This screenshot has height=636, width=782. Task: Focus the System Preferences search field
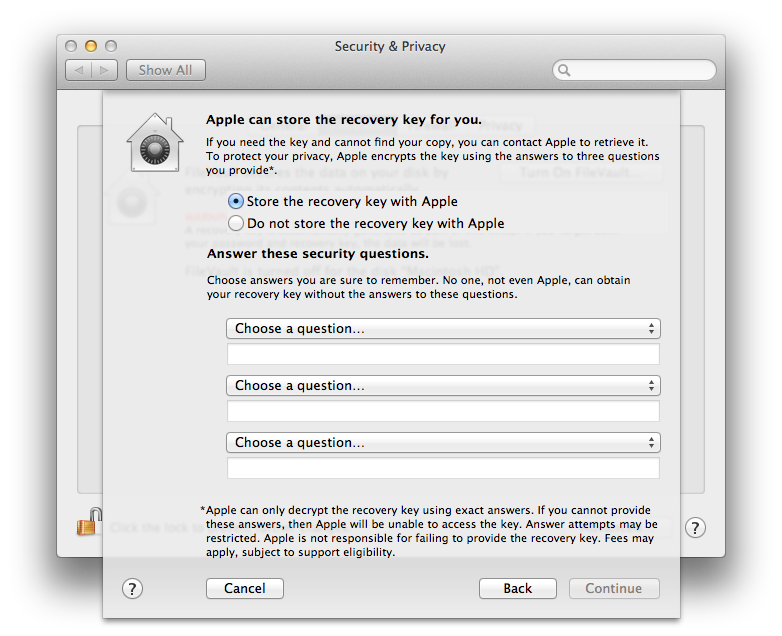coord(634,70)
